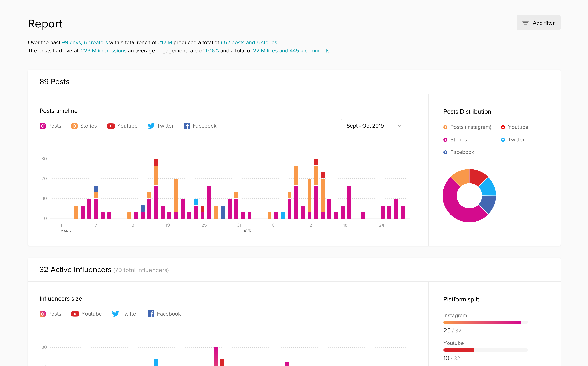Image resolution: width=588 pixels, height=366 pixels.
Task: Click the Facebook icon in the Influencers size legend
Action: point(151,314)
